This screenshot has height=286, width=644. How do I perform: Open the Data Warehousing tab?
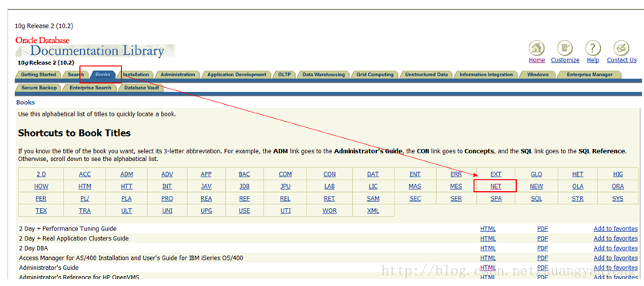[324, 75]
